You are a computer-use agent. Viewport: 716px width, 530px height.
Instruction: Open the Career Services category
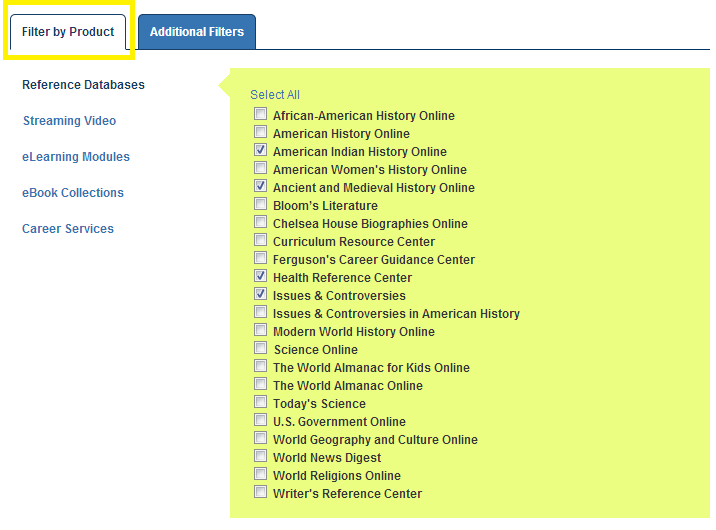[68, 229]
